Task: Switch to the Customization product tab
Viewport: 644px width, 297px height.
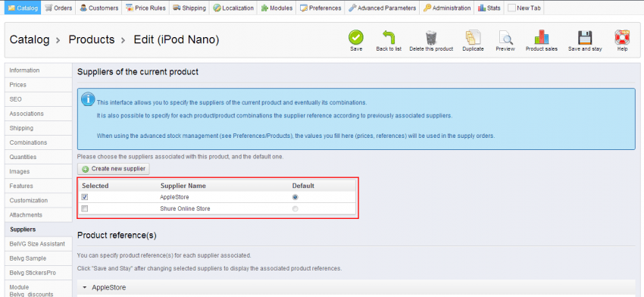Action: click(38, 201)
